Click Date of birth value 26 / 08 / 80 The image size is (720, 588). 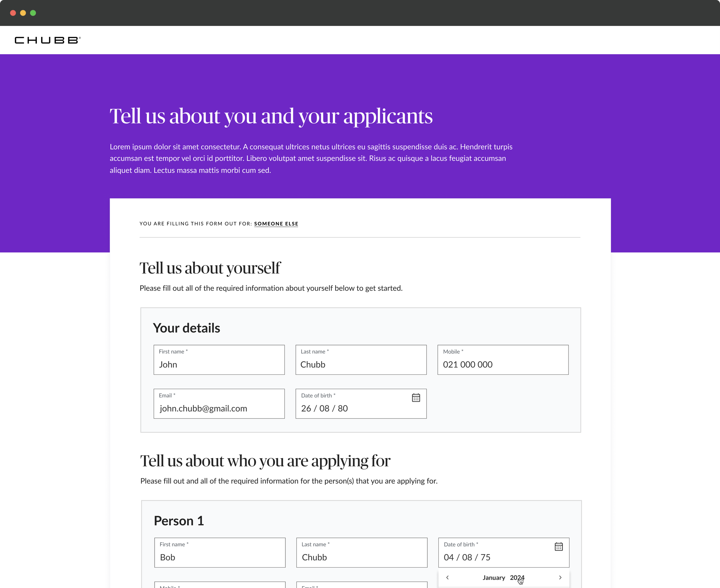(x=324, y=408)
